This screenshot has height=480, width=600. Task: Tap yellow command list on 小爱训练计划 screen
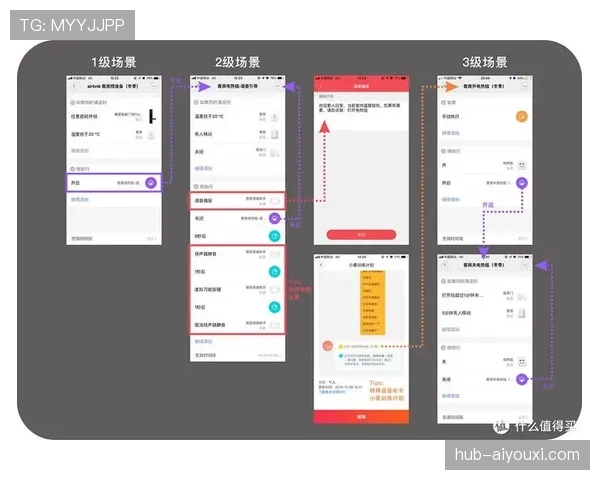pos(373,302)
